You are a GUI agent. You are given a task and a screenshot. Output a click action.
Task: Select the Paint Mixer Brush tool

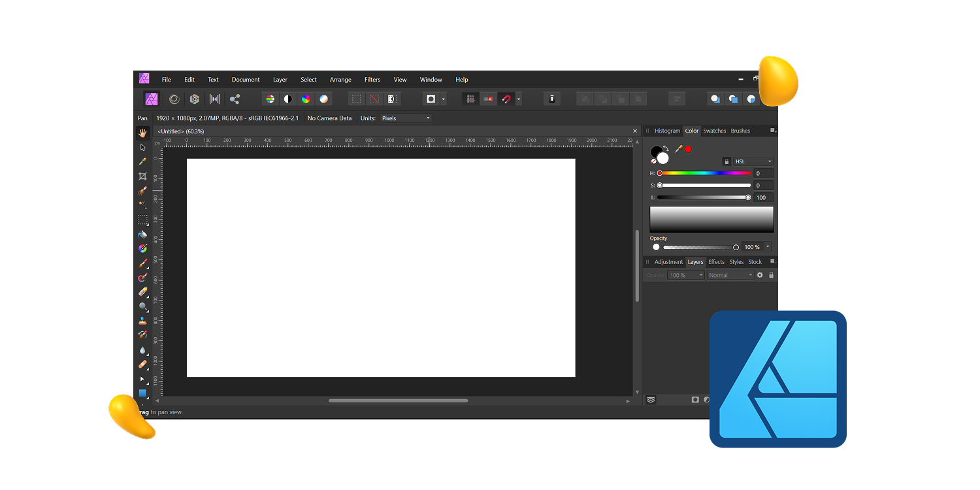[x=142, y=278]
